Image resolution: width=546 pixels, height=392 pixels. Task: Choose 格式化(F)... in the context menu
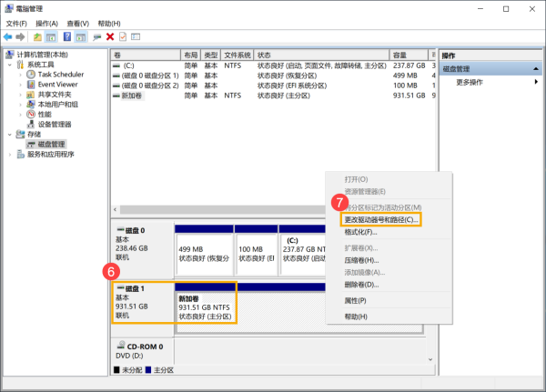361,232
